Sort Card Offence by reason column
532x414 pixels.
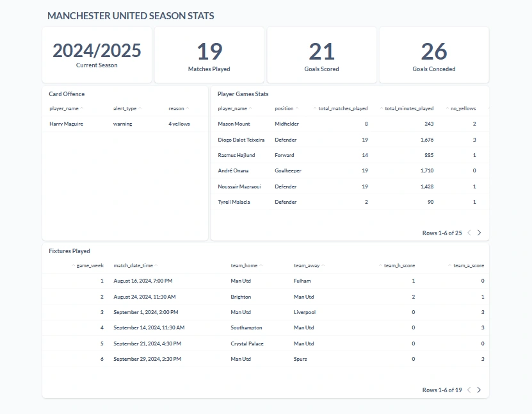click(179, 108)
